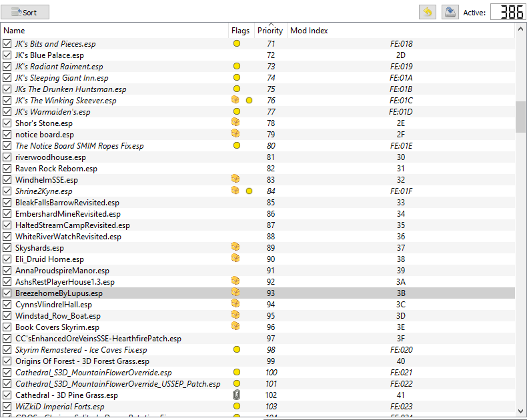Click archive box icon for CynnsVlindrelHall.esp
Viewport: 527px width, 420px height.
click(235, 304)
